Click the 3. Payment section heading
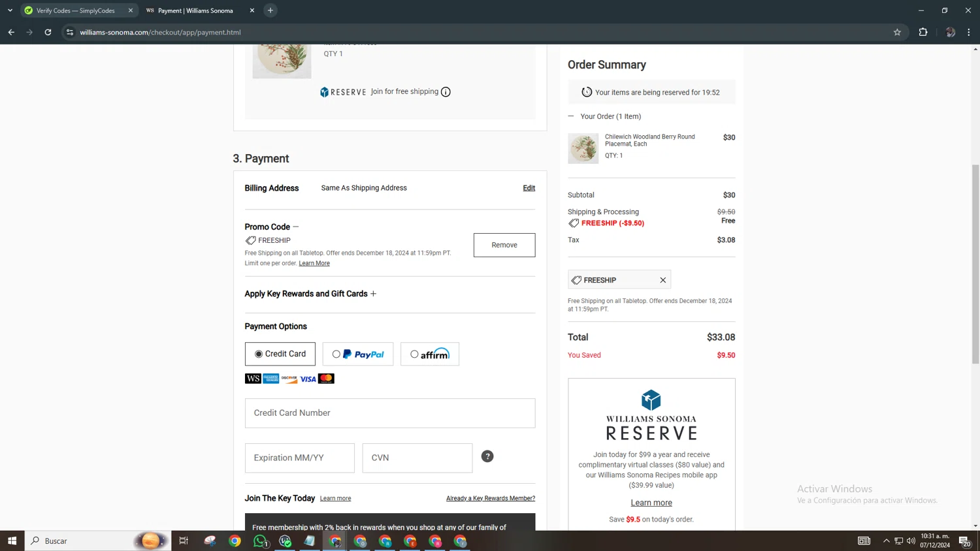The height and width of the screenshot is (551, 980). coord(261,159)
